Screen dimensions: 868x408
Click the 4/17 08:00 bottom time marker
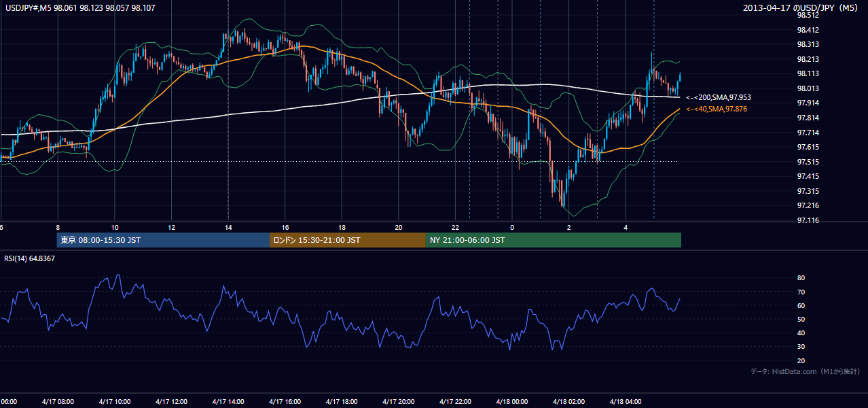(58, 402)
